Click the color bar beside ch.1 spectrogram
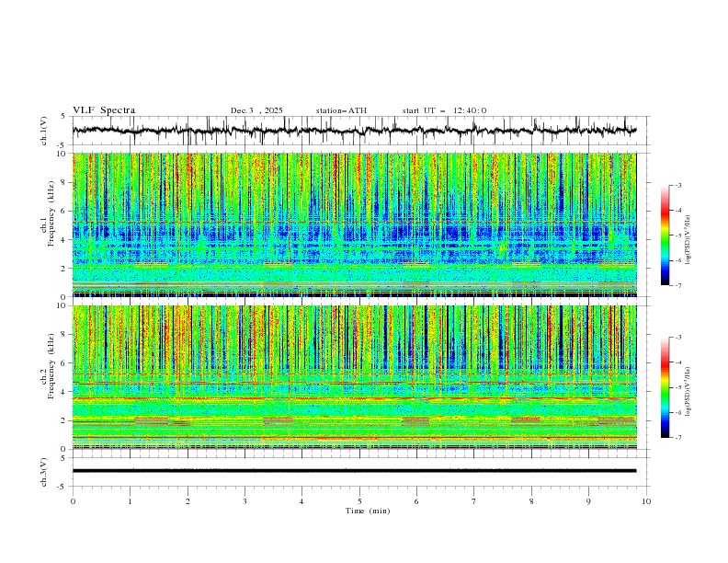Viewport: 728px width, 563px height. pyautogui.click(x=665, y=236)
